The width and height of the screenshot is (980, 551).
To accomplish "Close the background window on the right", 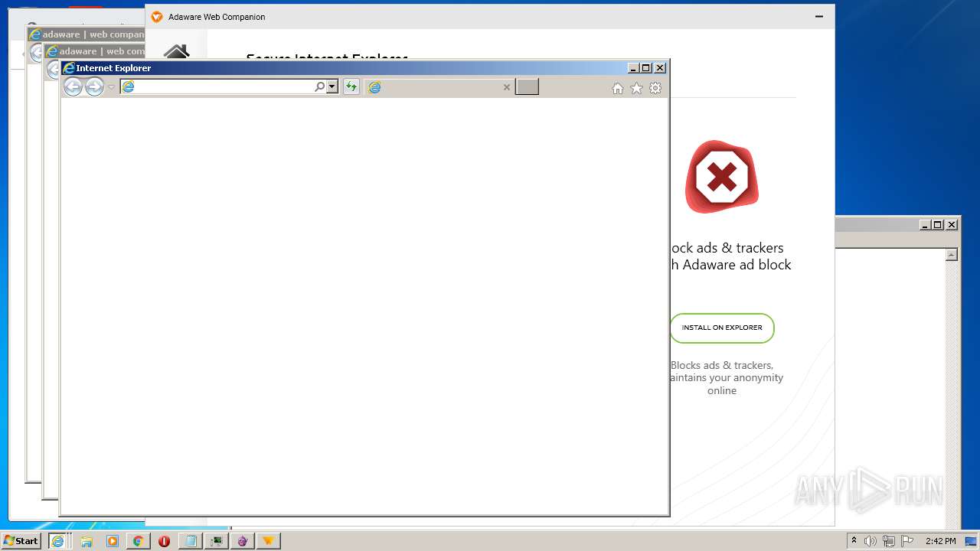I will click(x=952, y=225).
